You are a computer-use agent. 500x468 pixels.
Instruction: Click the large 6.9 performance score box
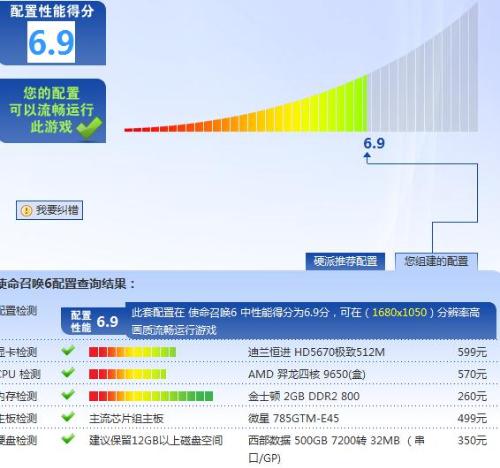(51, 42)
